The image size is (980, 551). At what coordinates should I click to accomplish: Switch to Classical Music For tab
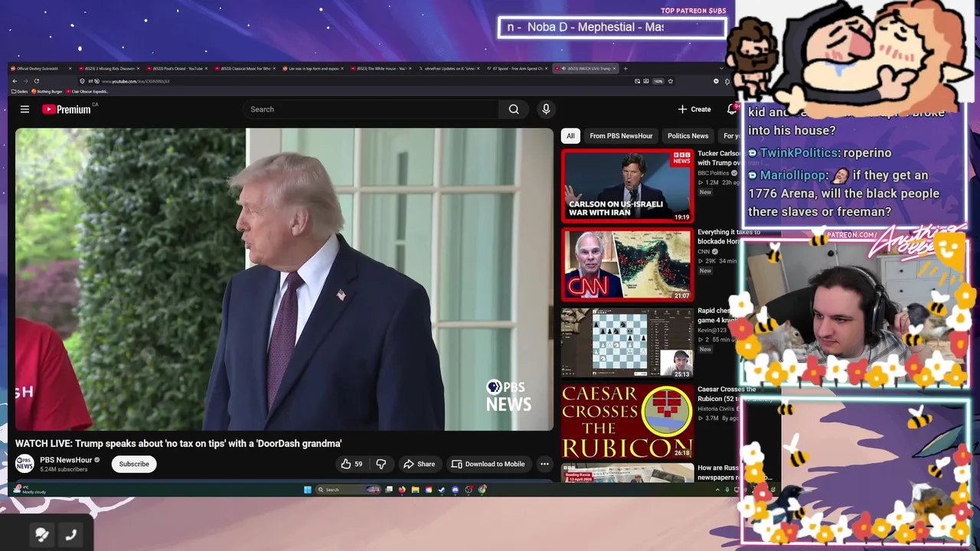click(x=246, y=68)
